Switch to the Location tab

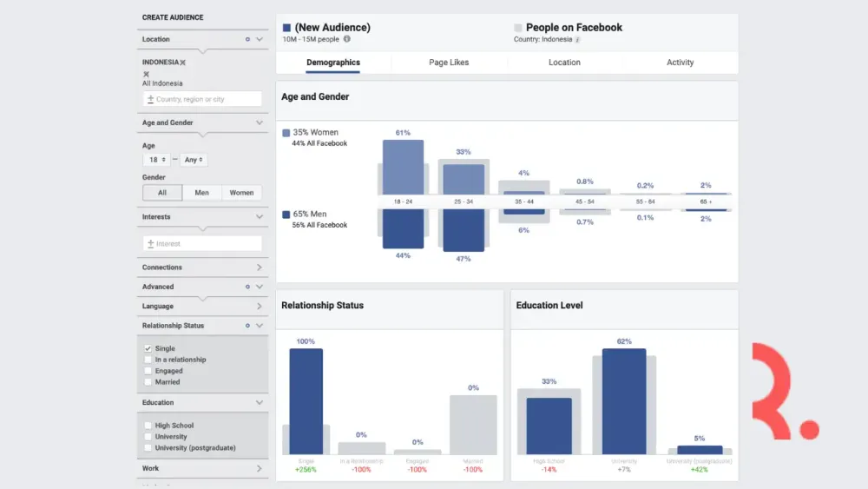(565, 63)
